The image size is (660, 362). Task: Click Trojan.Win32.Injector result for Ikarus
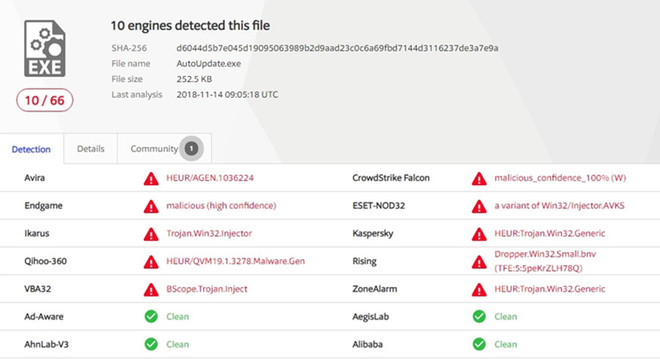point(209,234)
